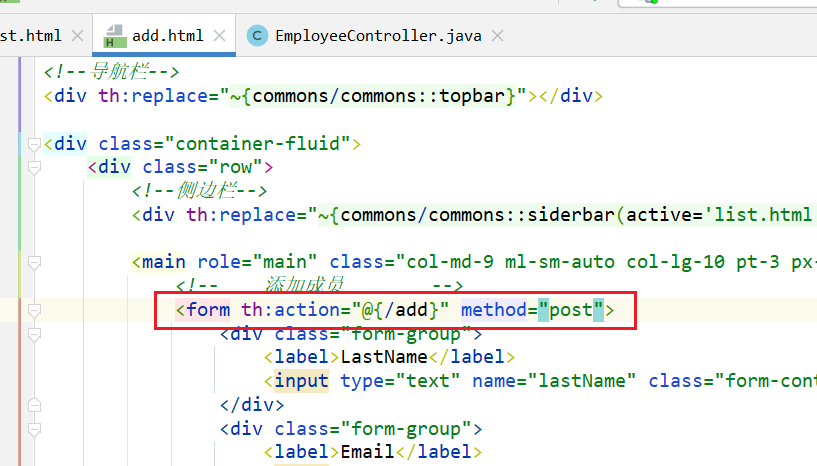Close the add.html tab

point(220,36)
